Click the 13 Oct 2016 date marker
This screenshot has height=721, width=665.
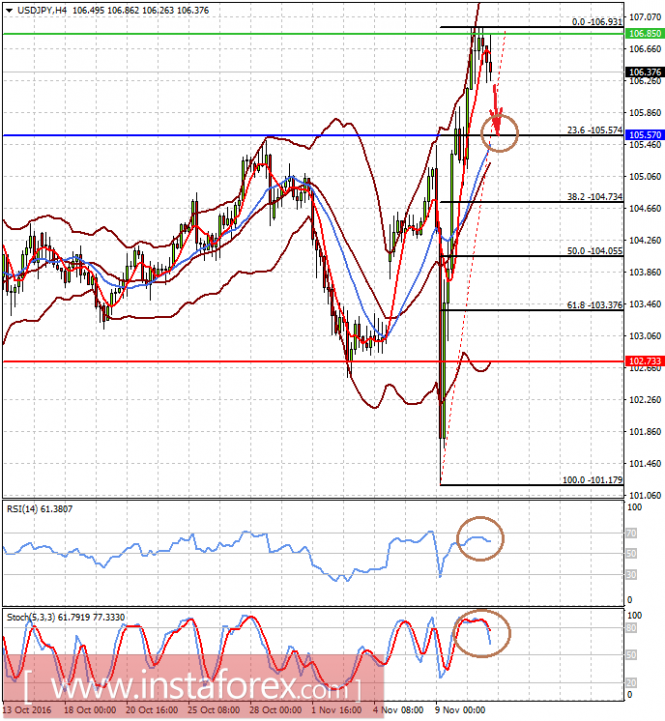coord(27,710)
